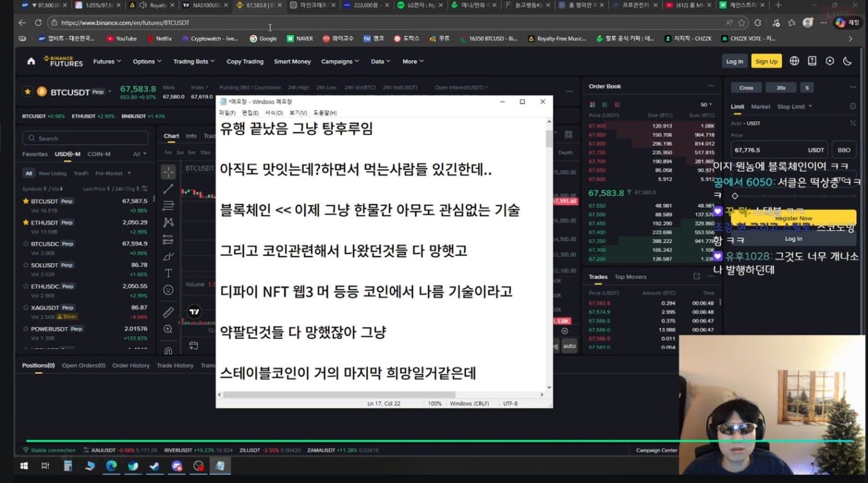Open the 서식(O) menu in Notepad

[273, 112]
